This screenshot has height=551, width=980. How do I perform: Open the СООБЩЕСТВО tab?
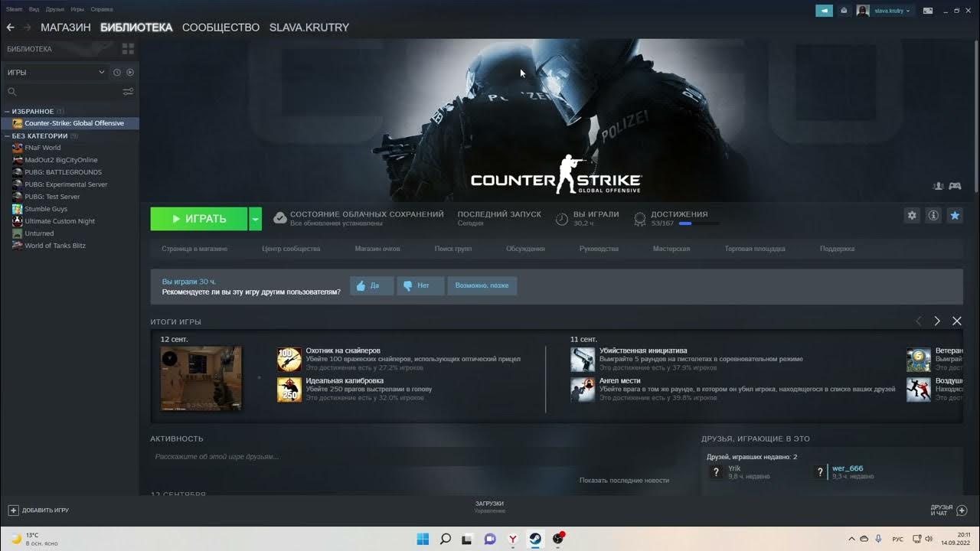pos(220,27)
